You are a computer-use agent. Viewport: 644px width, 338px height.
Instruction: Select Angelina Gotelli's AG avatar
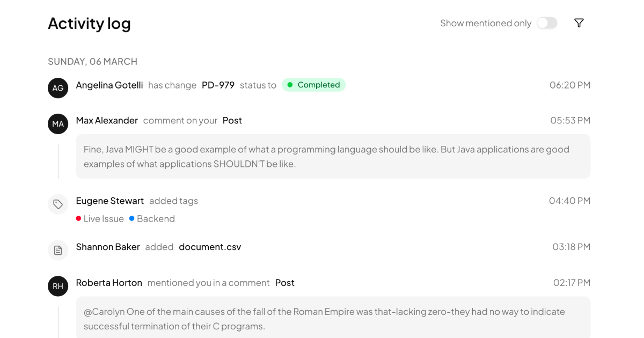58,87
